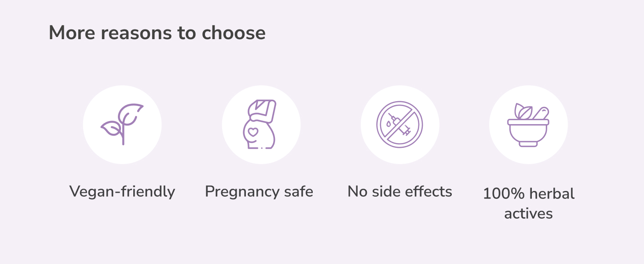Click the "100% herbal" text line
The height and width of the screenshot is (264, 644).
[x=529, y=194]
